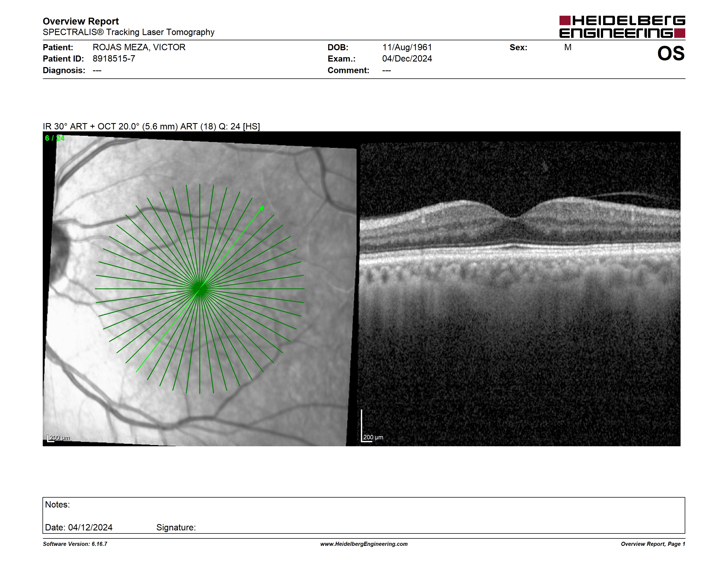The height and width of the screenshot is (563, 728).
Task: Click the patient name 'ROJAS MEZA, VICTOR'
Action: (139, 47)
